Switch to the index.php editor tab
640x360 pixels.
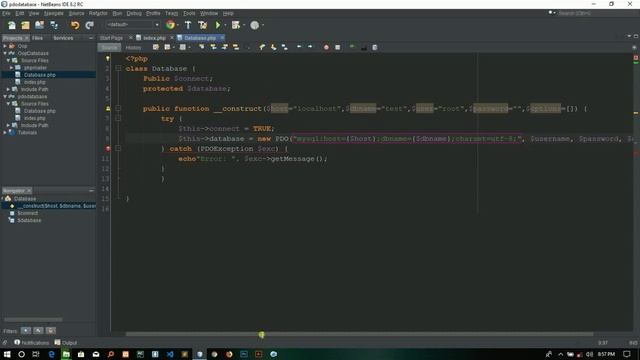pos(154,38)
